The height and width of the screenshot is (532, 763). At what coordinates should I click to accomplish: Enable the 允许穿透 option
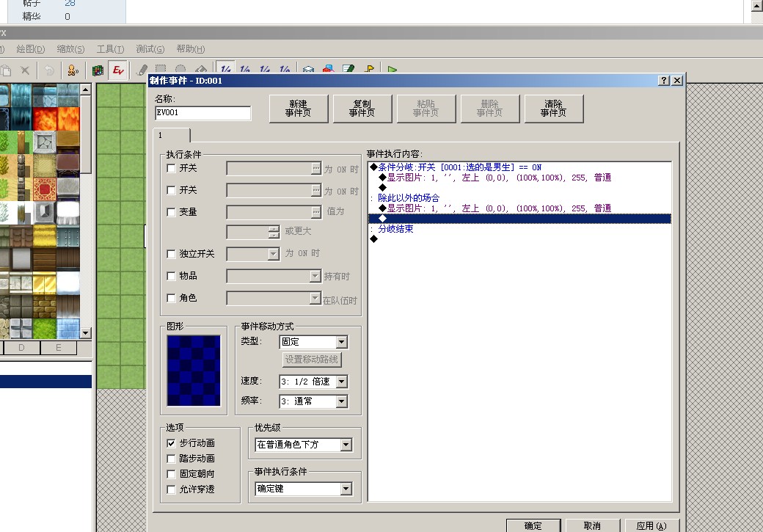coord(171,489)
